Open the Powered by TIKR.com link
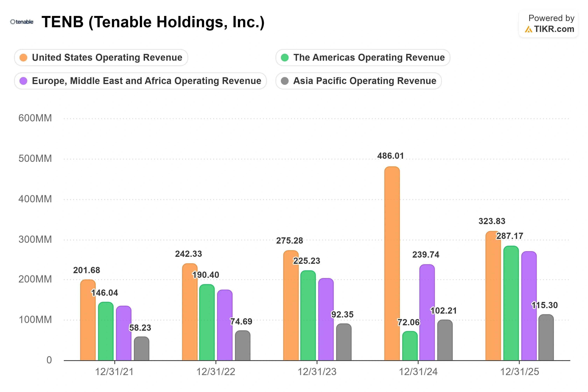This screenshot has width=588, height=392. (x=548, y=24)
